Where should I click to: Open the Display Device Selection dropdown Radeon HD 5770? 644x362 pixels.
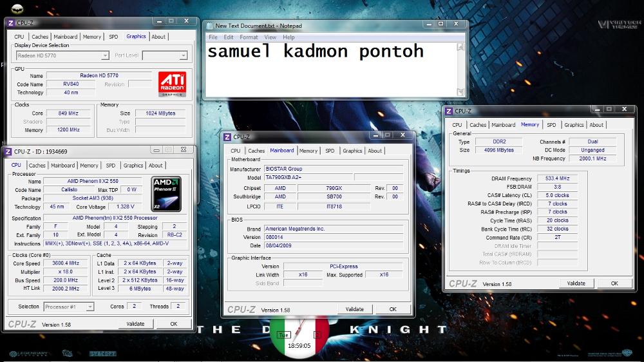click(x=62, y=55)
